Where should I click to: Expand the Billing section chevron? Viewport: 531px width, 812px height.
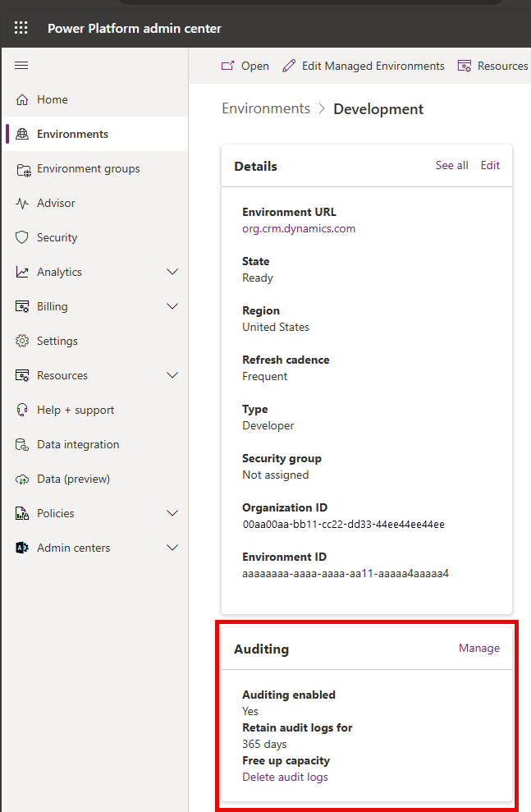point(172,306)
